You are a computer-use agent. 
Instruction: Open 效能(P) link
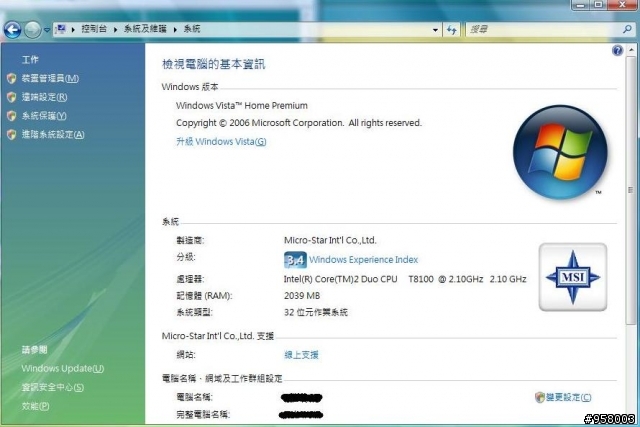pos(36,406)
